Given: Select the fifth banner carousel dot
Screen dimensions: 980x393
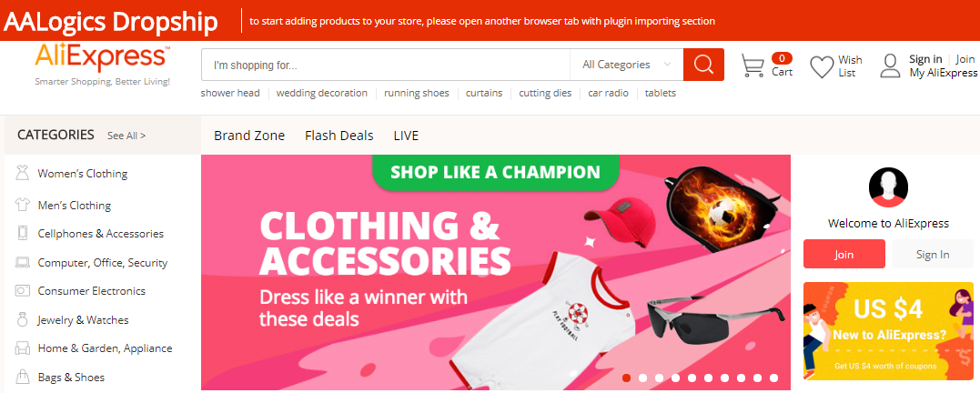Looking at the screenshot, I should pyautogui.click(x=692, y=378).
